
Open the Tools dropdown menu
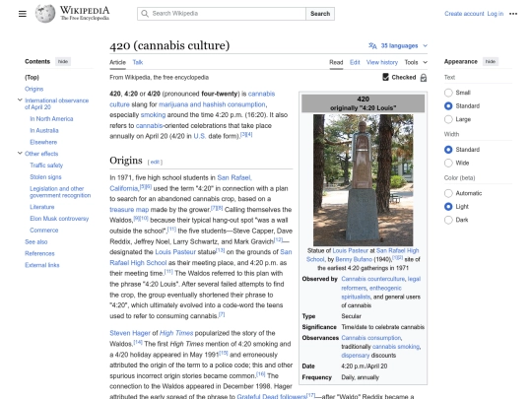(x=416, y=62)
